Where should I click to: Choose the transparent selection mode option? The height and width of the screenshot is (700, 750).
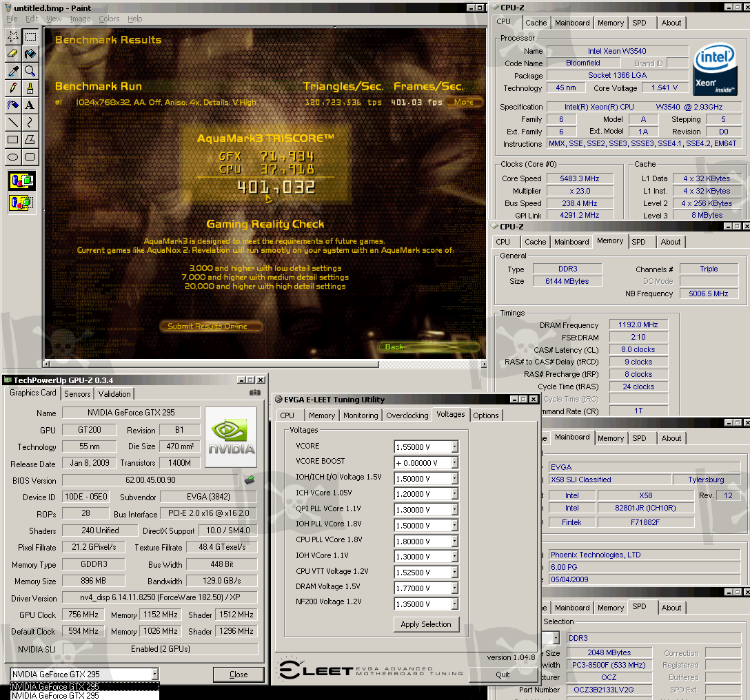coord(21,203)
